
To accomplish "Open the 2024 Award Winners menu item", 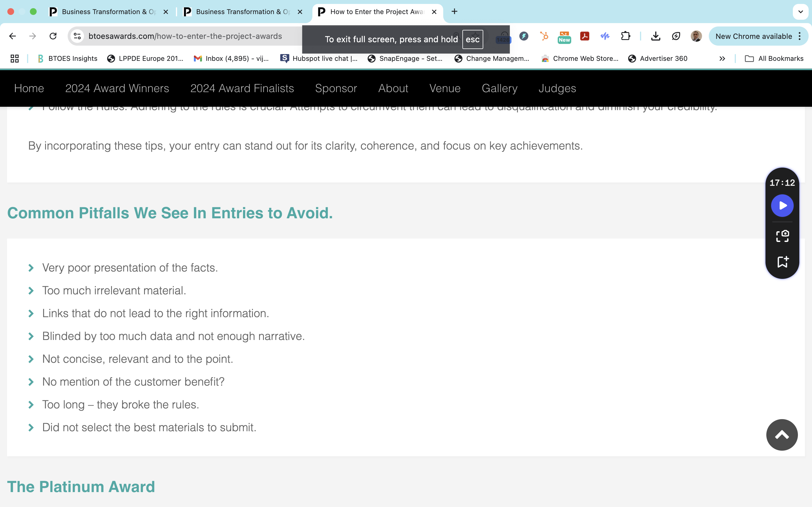I will pyautogui.click(x=117, y=88).
